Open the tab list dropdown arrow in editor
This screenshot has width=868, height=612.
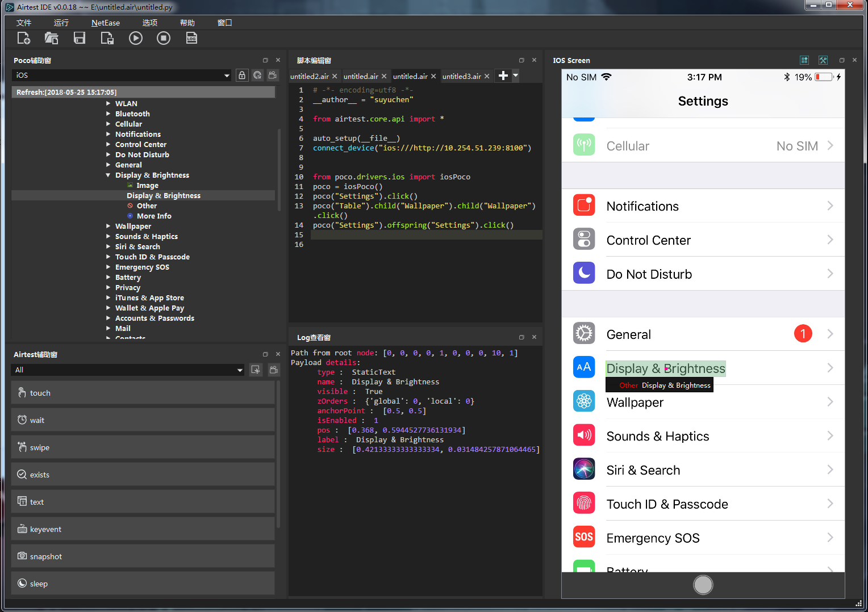pos(516,75)
